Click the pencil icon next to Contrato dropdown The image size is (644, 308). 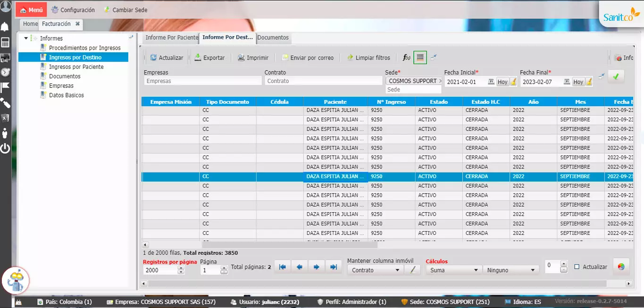(412, 270)
